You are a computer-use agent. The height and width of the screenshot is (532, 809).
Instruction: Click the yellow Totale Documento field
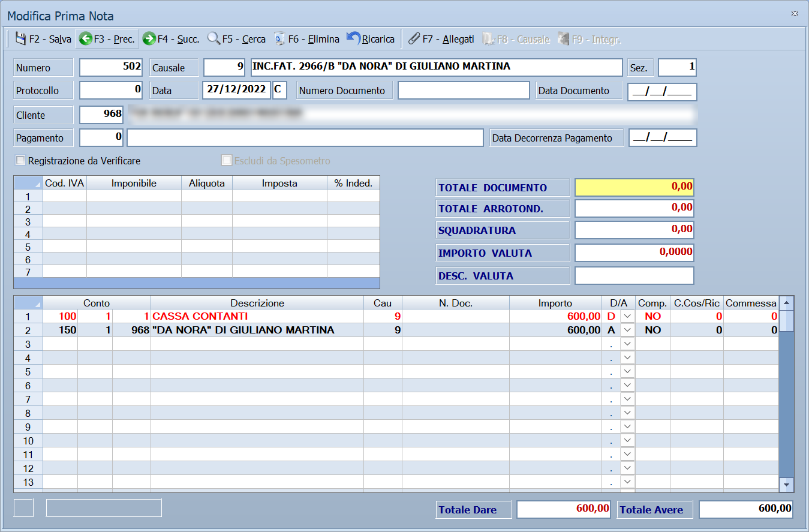(634, 187)
